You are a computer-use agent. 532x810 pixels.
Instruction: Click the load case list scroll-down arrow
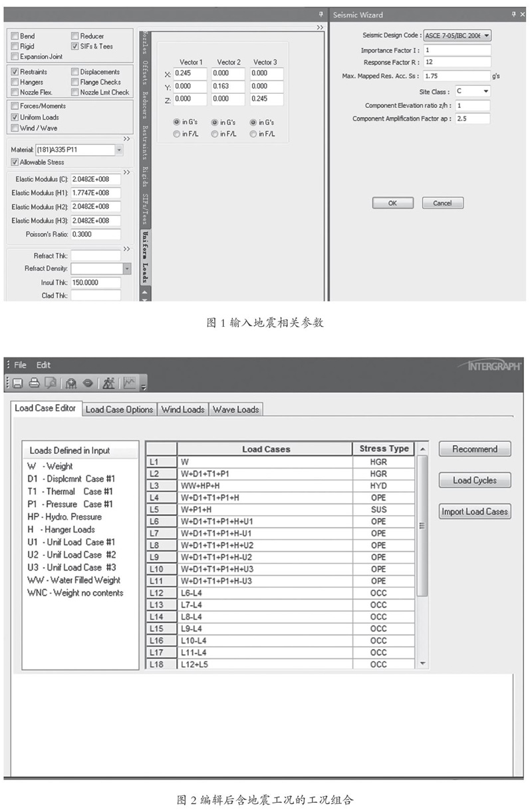coord(423,664)
